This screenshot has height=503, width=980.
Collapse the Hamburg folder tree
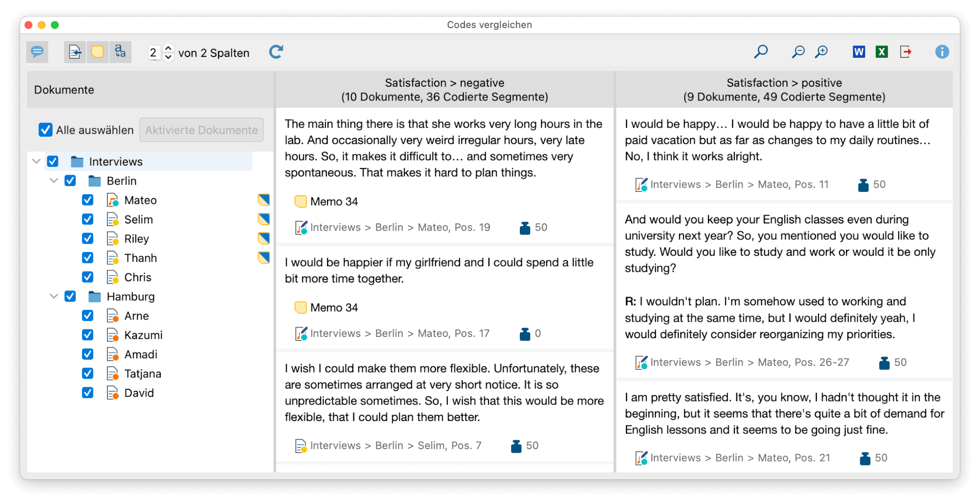pyautogui.click(x=54, y=296)
